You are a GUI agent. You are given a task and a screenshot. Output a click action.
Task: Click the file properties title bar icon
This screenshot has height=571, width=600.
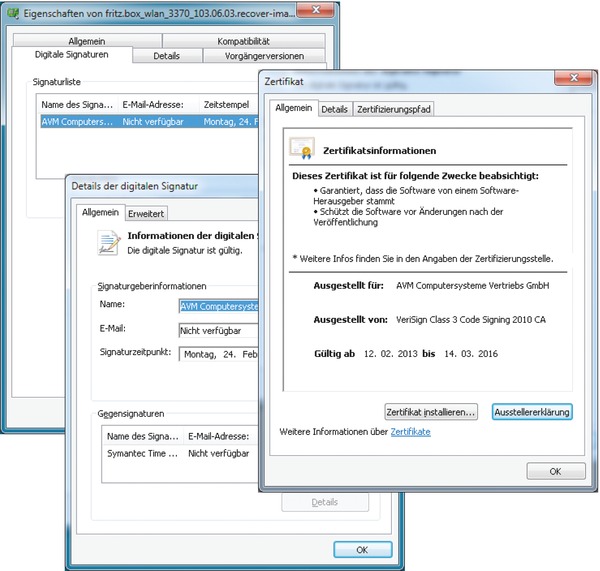(13, 13)
